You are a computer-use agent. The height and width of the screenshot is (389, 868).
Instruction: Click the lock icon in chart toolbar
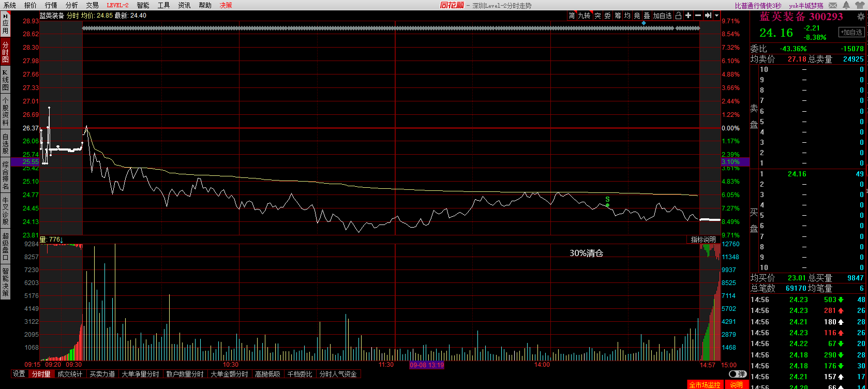tap(679, 16)
